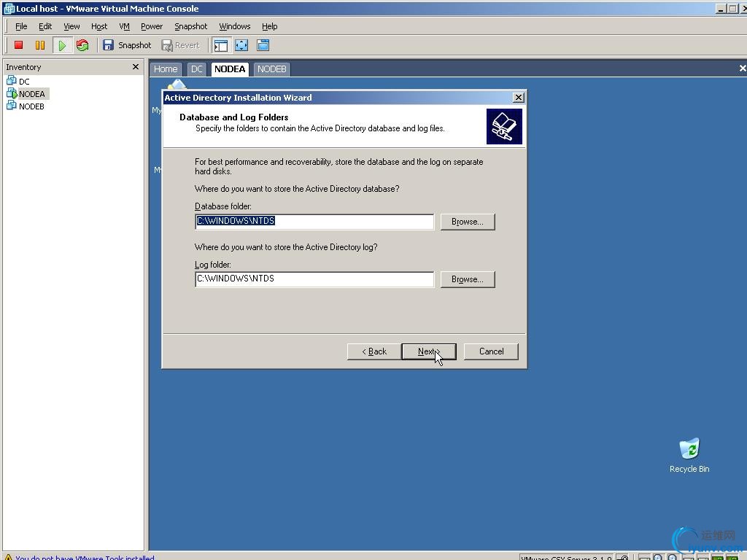Open the Windows menu
Image resolution: width=747 pixels, height=560 pixels.
234,26
